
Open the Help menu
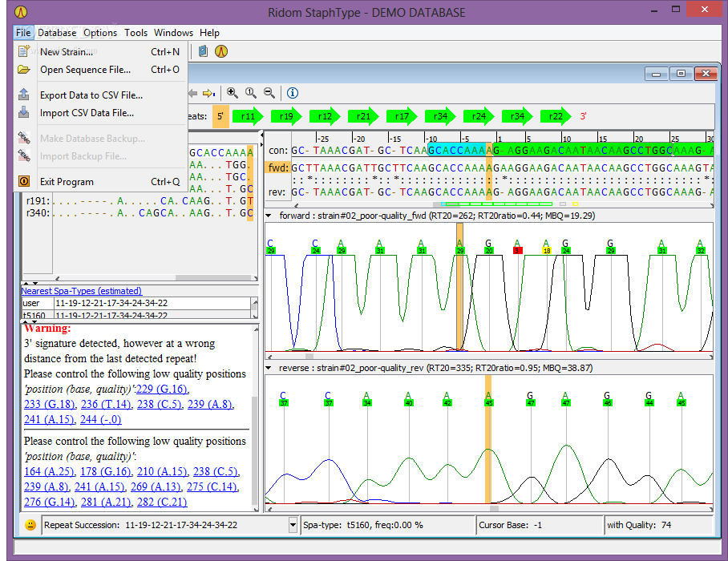click(x=209, y=33)
